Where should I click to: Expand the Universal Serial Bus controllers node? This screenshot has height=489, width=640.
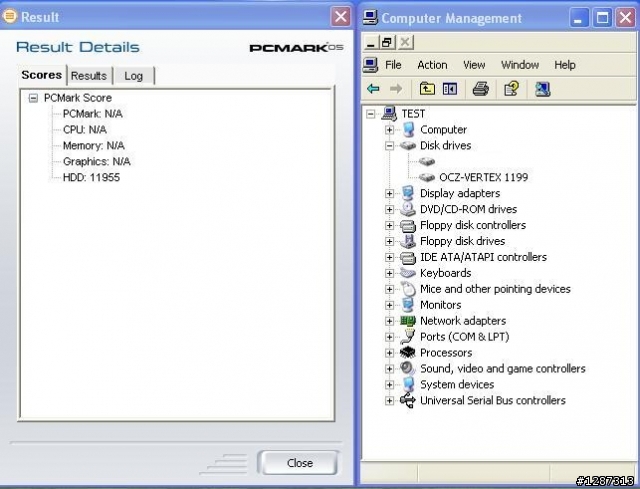[x=389, y=401]
